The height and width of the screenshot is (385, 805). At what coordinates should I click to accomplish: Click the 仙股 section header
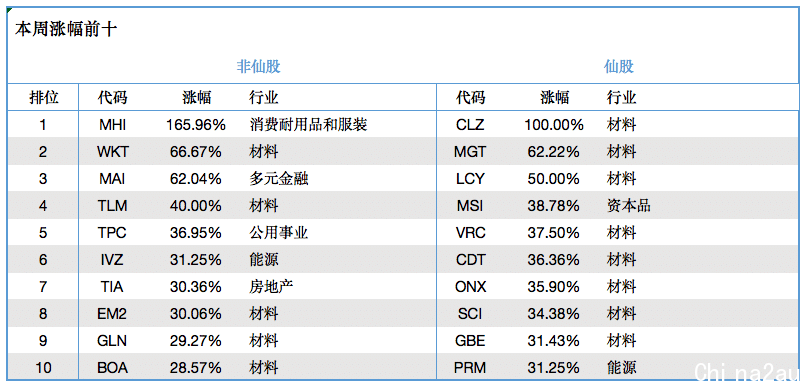click(x=618, y=66)
